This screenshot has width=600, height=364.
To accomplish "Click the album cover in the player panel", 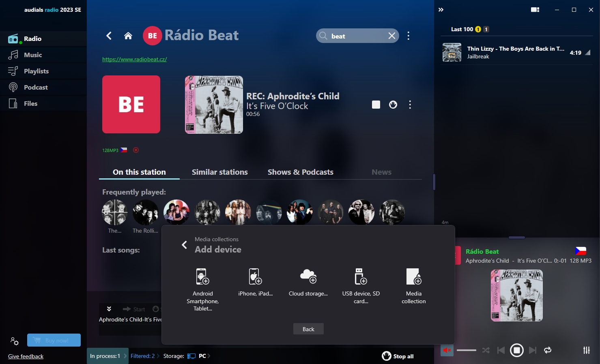I will point(516,295).
